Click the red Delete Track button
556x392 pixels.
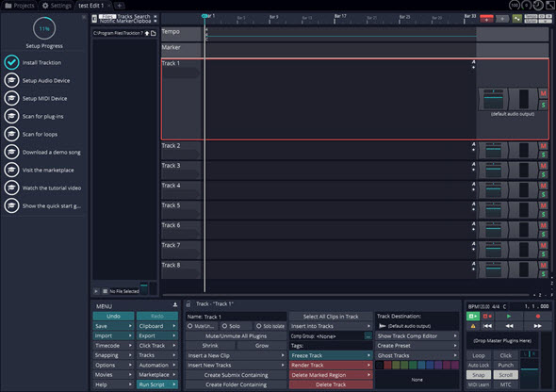[x=331, y=384]
